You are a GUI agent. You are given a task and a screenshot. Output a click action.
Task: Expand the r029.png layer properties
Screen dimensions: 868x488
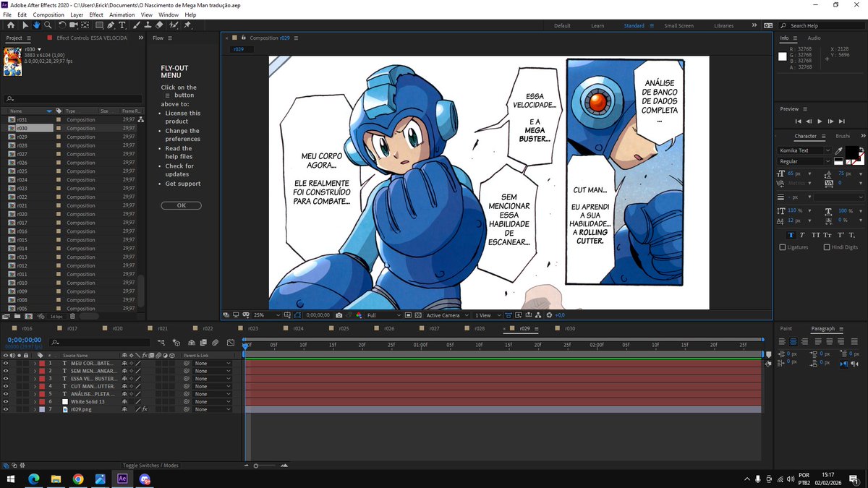pyautogui.click(x=35, y=409)
